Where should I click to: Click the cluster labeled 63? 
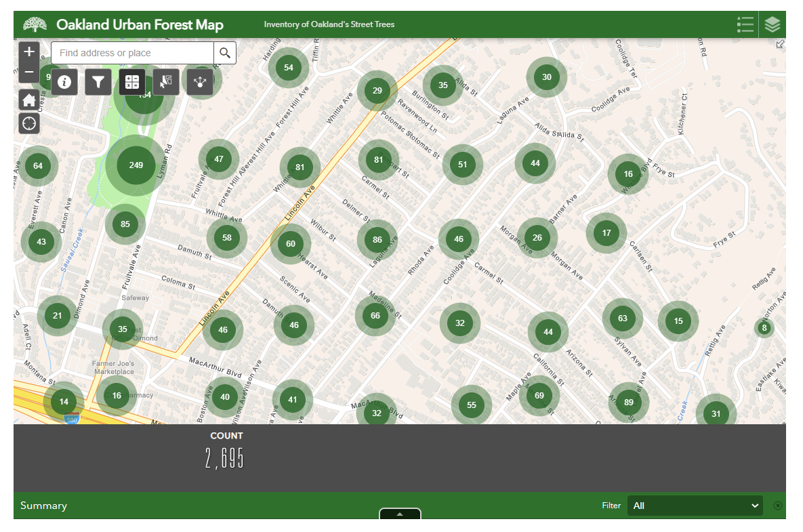[623, 319]
